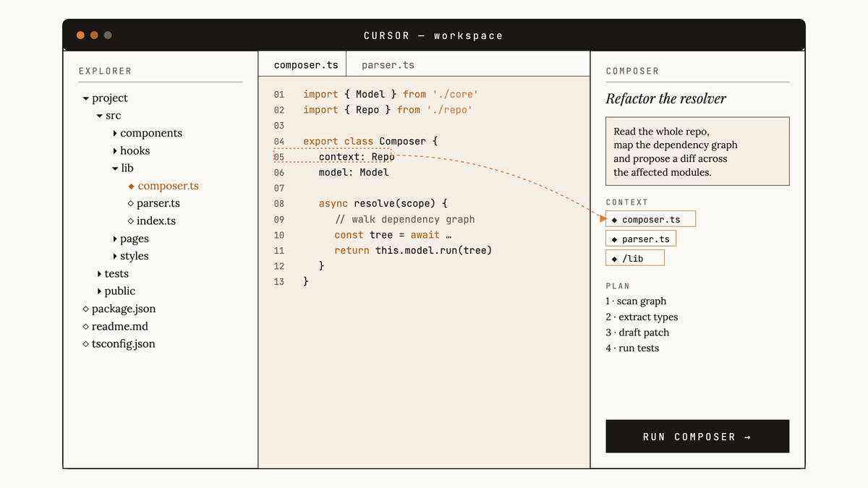Screen dimensions: 868x488
Task: Switch to the parser.ts editor tab
Action: [388, 64]
